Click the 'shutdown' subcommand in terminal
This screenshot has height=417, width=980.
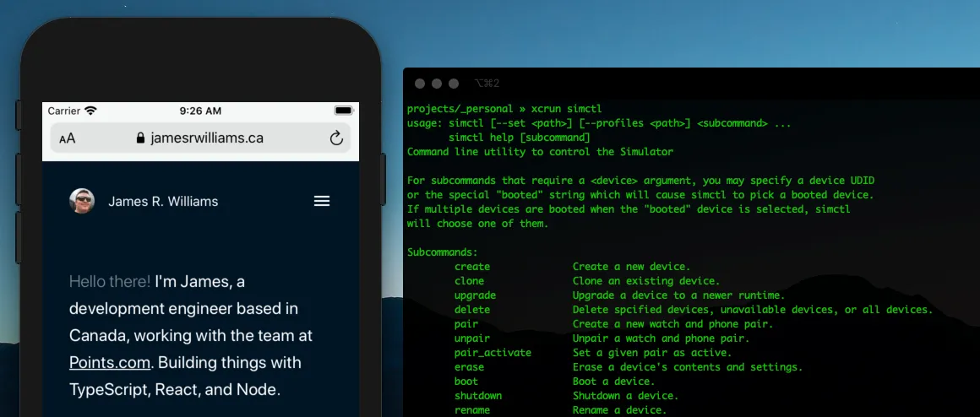(478, 396)
